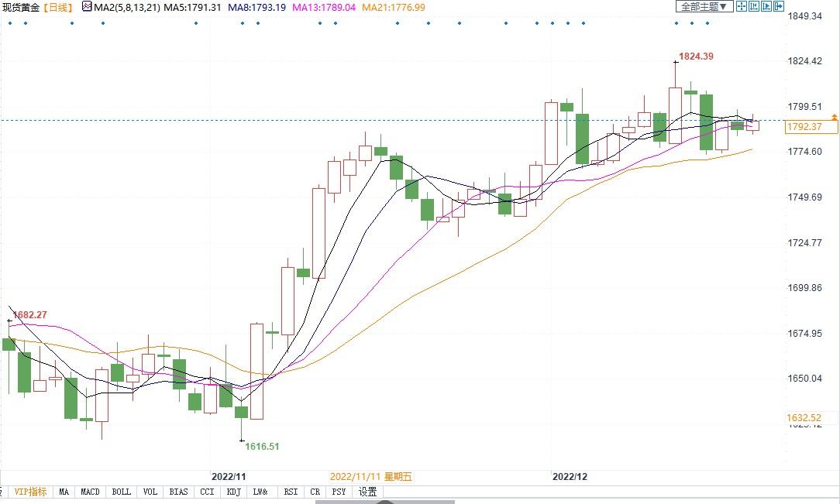Click the 1616.51 low price label
The height and width of the screenshot is (504, 840).
262,447
